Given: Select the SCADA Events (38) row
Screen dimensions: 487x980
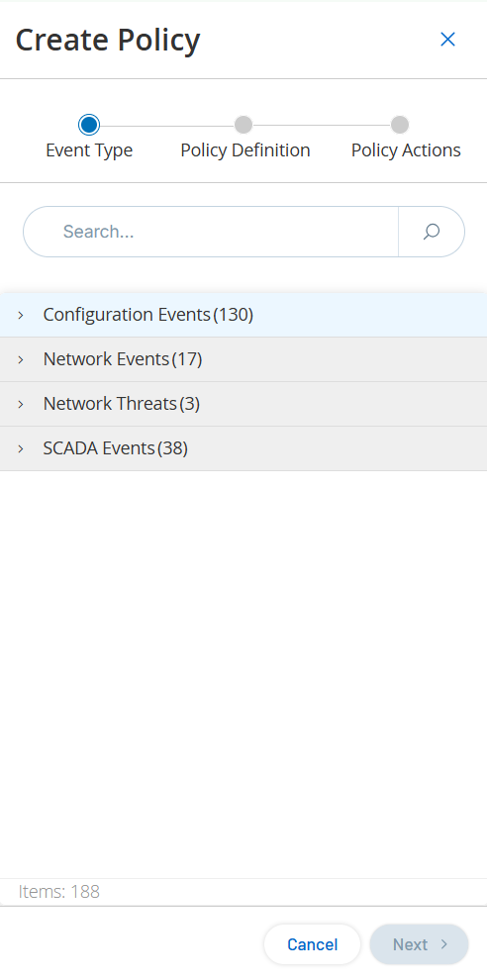Looking at the screenshot, I should (x=243, y=448).
